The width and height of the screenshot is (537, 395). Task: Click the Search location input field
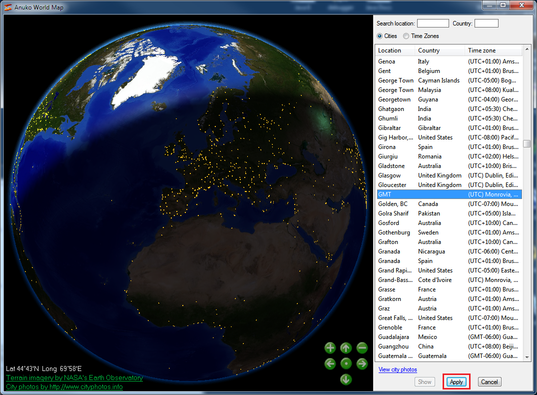433,23
